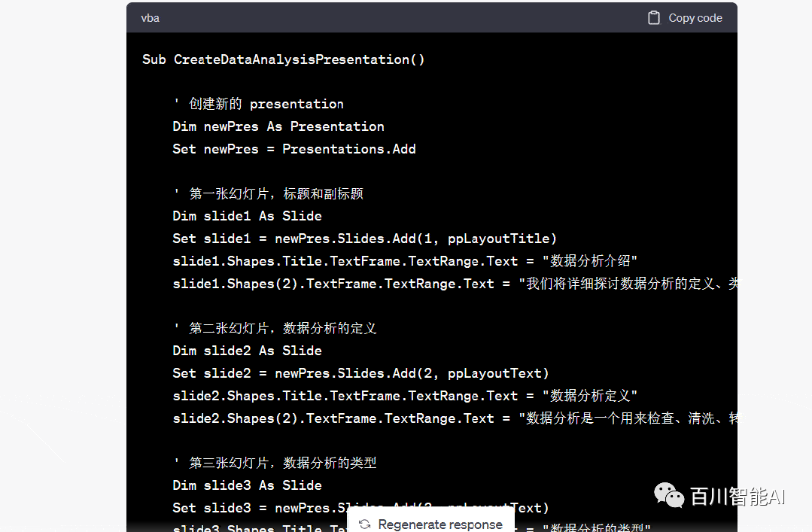Click the comment 第一张幻灯片，标题和副标题

click(x=268, y=193)
